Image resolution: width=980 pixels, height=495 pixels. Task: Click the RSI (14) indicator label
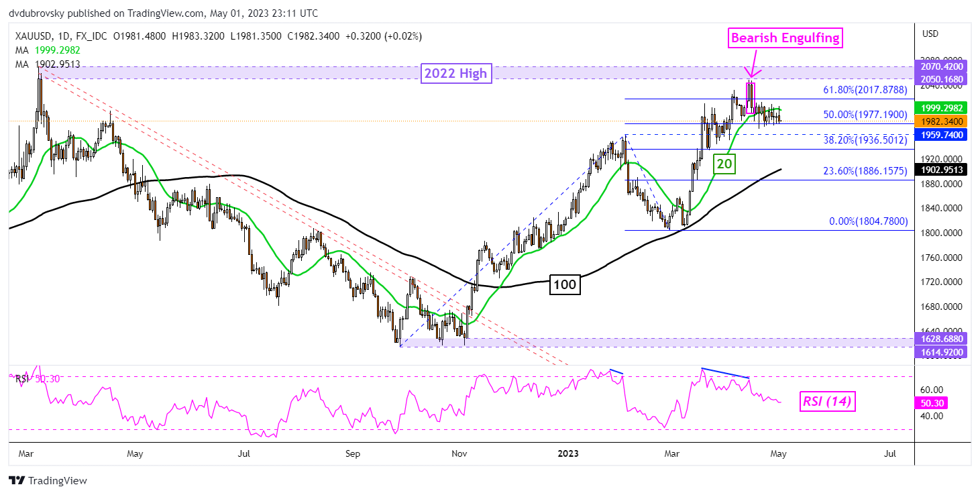(x=828, y=402)
